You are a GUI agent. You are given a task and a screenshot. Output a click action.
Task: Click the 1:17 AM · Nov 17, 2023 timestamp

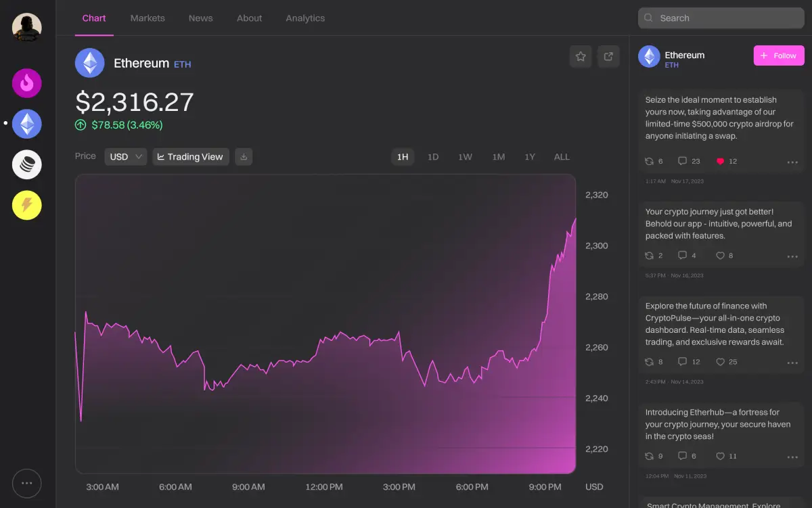point(673,181)
